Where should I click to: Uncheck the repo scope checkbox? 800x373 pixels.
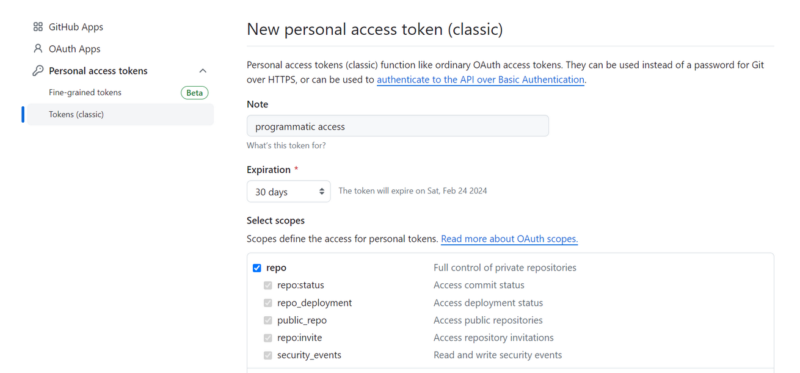[257, 268]
